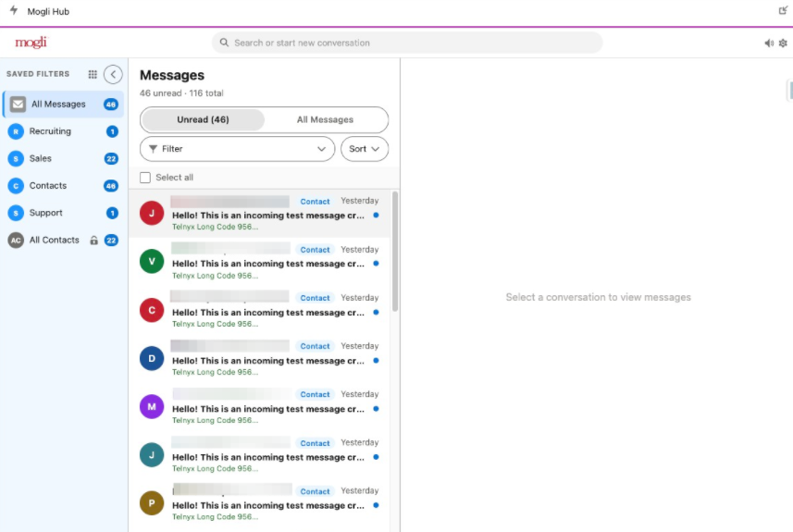The image size is (793, 532).
Task: Click the dark blue D avatar
Action: 152,359
